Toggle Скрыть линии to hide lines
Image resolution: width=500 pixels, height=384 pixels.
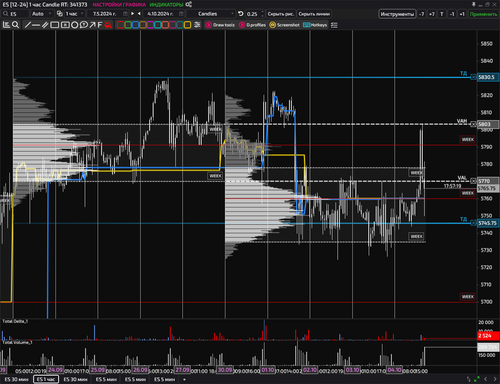(x=314, y=14)
